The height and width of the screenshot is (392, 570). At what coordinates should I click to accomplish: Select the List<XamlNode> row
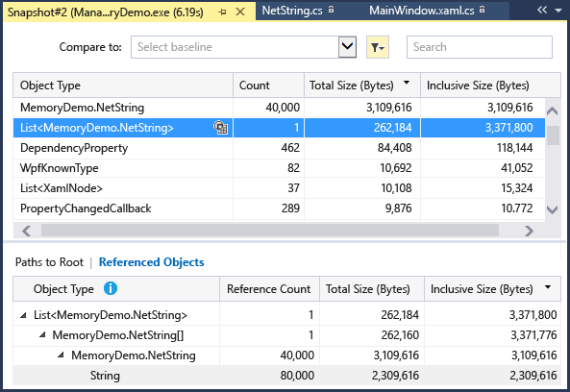279,188
